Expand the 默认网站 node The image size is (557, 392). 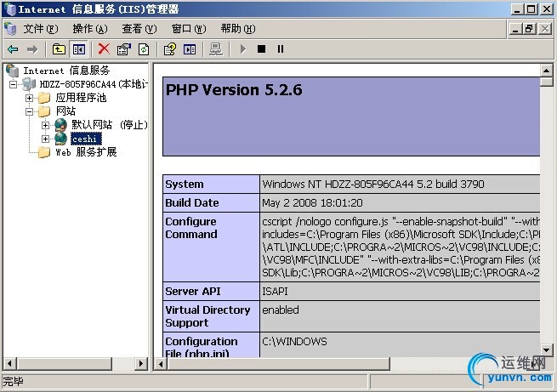tap(45, 125)
